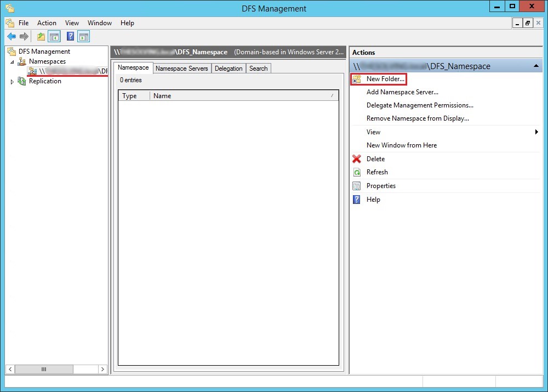Open the View menu in menu bar

pos(72,23)
